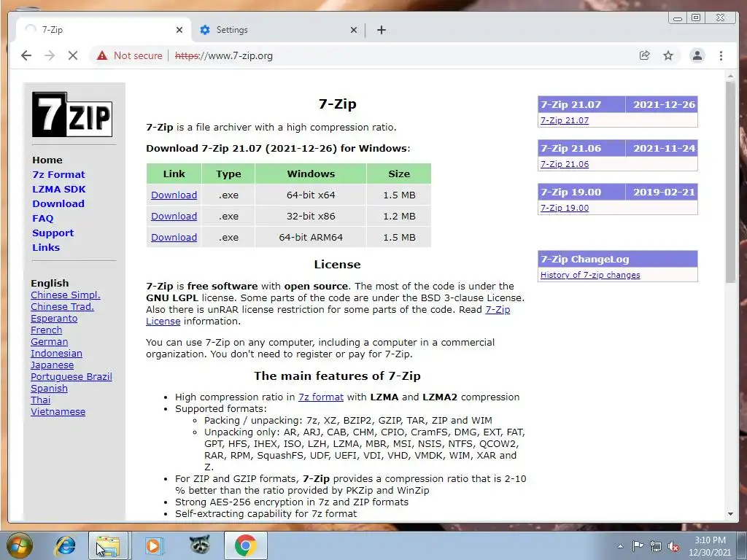Click the address bar URL
The image size is (747, 560).
224,55
